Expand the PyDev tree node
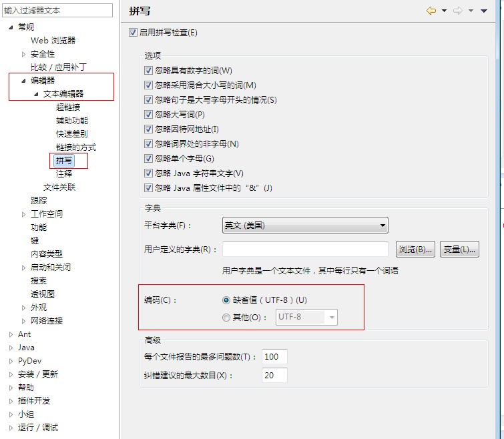This screenshot has width=504, height=439. [11, 361]
